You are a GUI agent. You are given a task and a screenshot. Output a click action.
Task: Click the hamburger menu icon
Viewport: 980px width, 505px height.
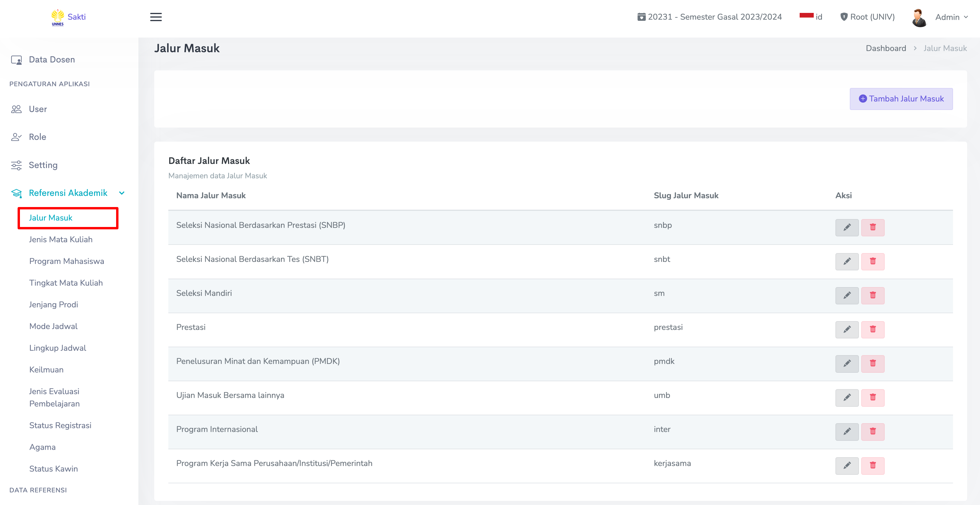click(x=156, y=17)
